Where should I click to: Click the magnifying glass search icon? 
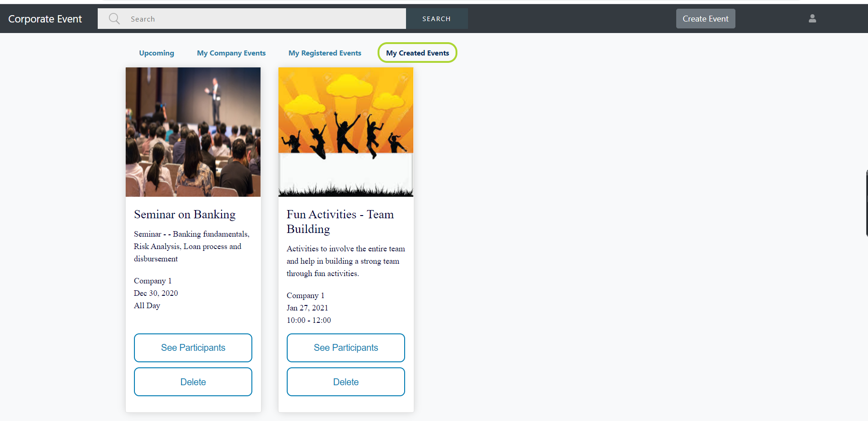[114, 19]
